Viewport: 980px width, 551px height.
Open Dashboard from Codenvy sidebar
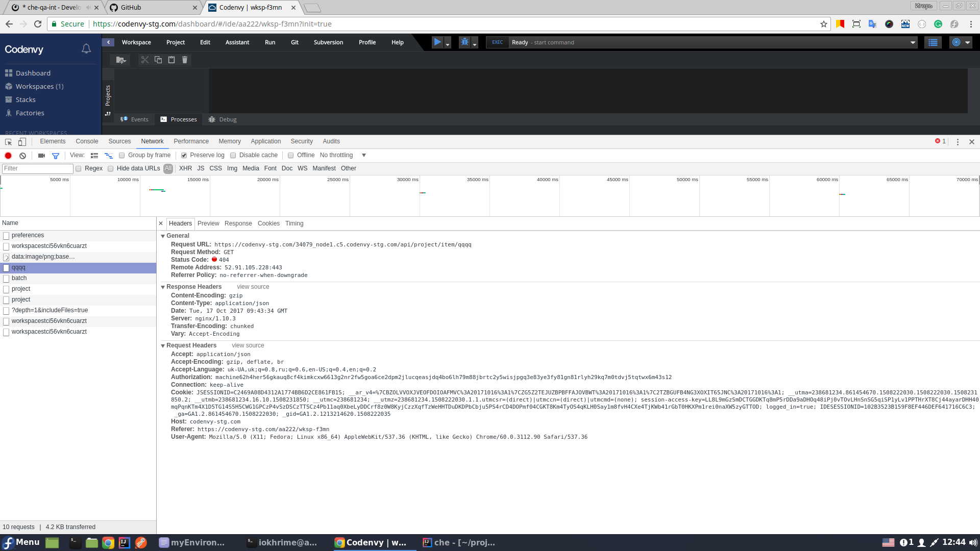point(33,73)
